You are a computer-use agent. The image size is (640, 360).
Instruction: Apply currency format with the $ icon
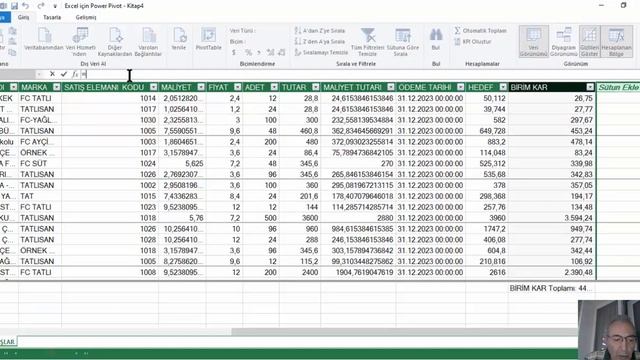point(234,53)
